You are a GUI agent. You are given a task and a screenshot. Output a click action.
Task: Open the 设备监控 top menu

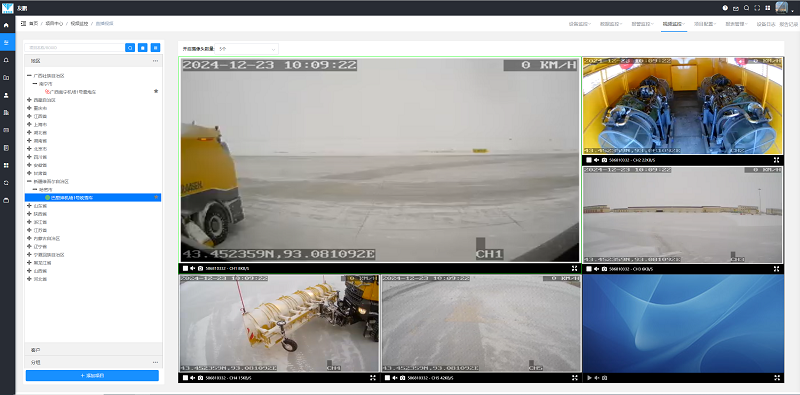(x=580, y=24)
